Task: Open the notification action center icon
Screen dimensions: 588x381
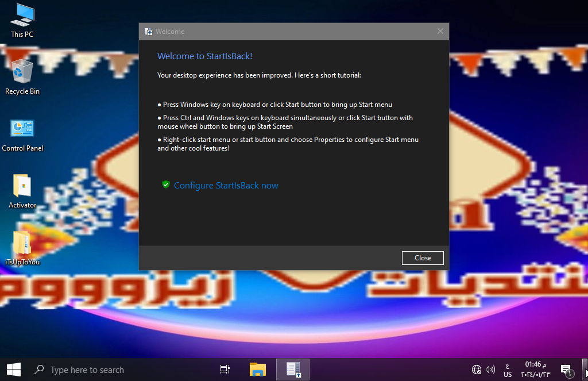Action: [x=567, y=370]
